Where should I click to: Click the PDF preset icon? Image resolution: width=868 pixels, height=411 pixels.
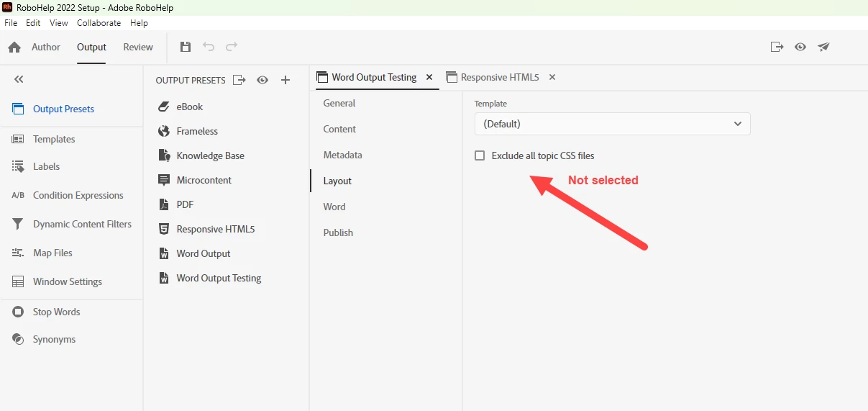tap(163, 204)
